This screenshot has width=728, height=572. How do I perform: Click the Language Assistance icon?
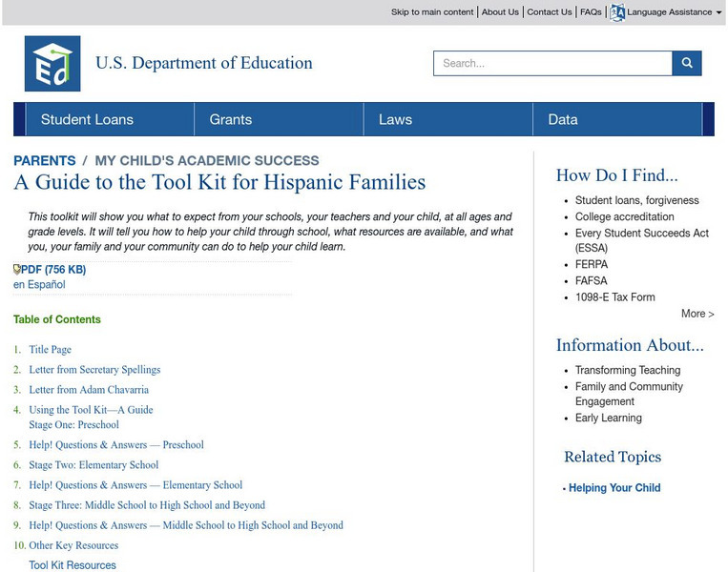coord(617,12)
